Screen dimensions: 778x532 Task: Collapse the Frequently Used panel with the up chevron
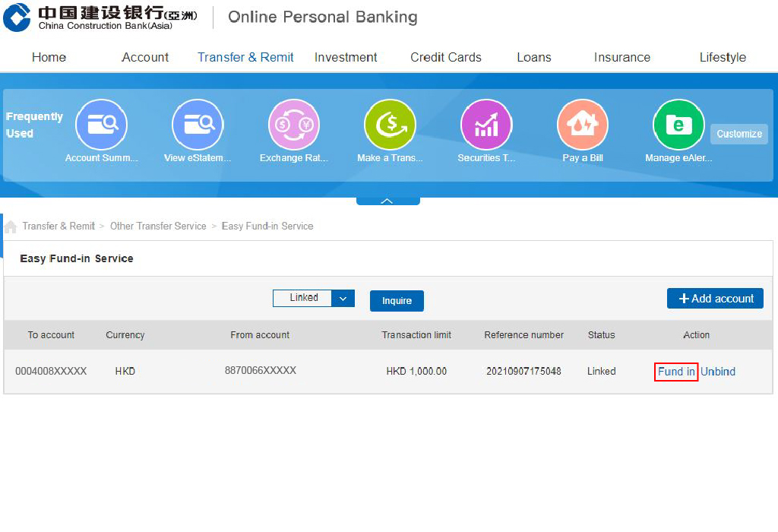tap(387, 201)
